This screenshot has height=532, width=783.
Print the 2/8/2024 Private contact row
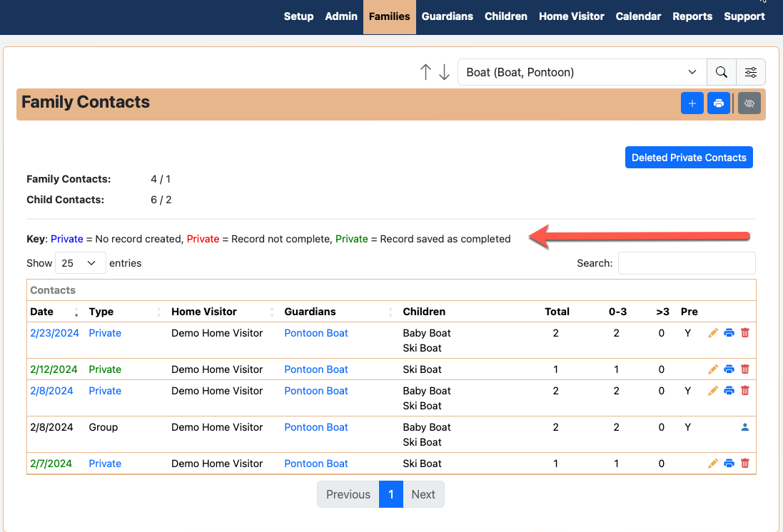click(x=729, y=391)
